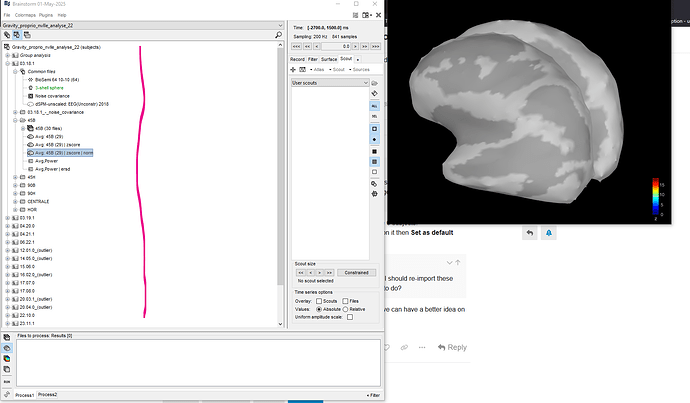
Task: Select matrix files icon in process panel
Action: point(7,369)
